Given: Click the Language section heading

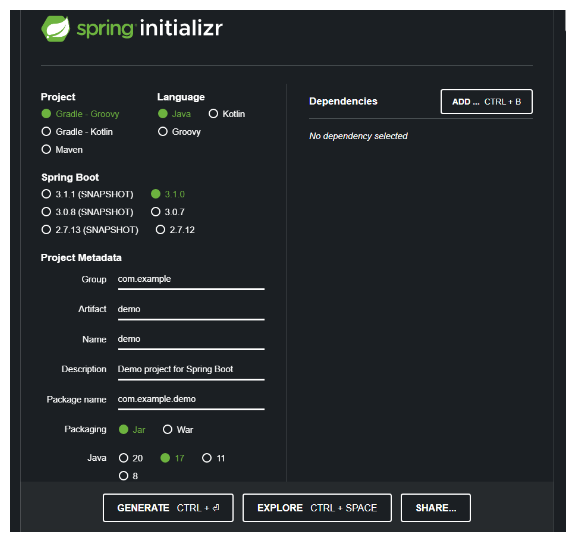Looking at the screenshot, I should [x=181, y=97].
